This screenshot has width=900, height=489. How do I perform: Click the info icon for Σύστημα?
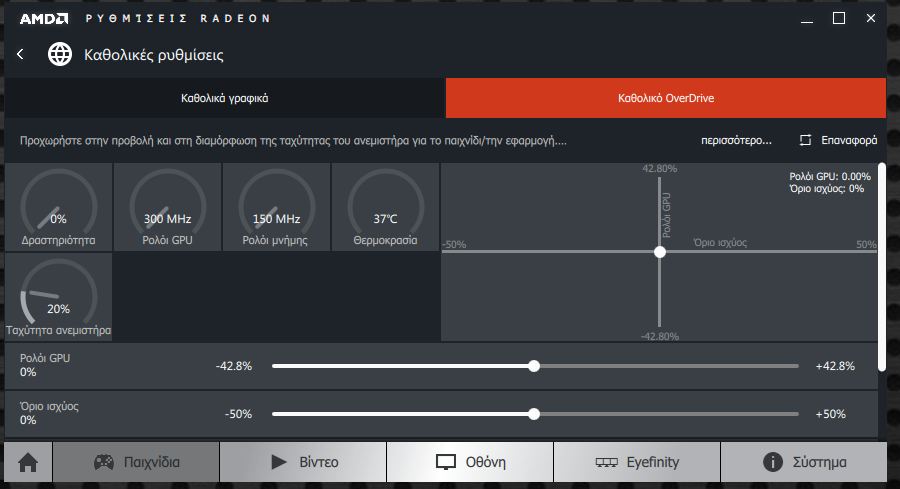(x=773, y=462)
